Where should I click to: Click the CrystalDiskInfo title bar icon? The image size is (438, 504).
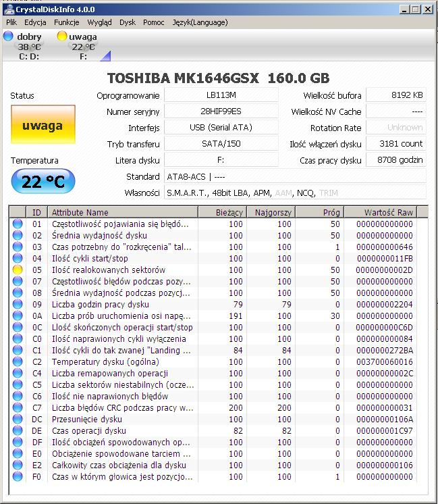pos(9,9)
